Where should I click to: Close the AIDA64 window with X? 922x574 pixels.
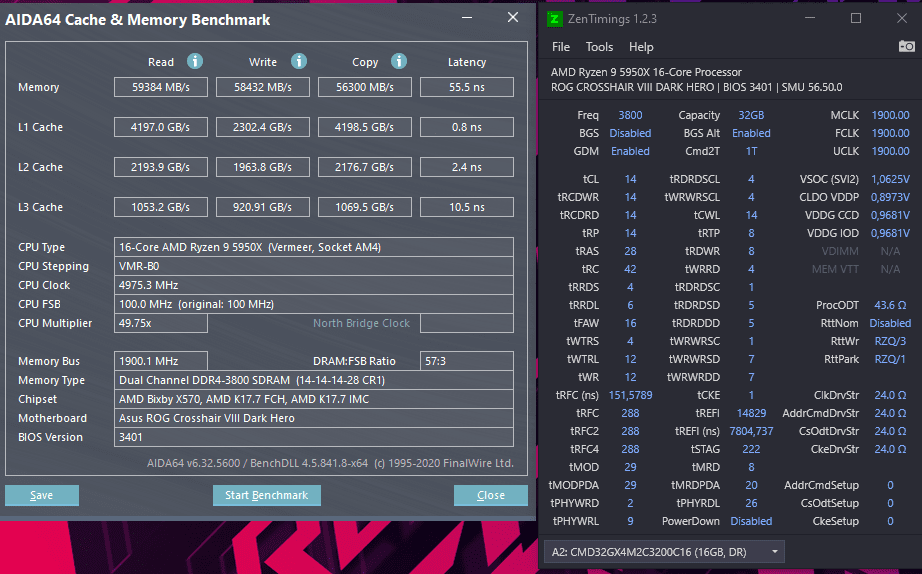tap(513, 18)
